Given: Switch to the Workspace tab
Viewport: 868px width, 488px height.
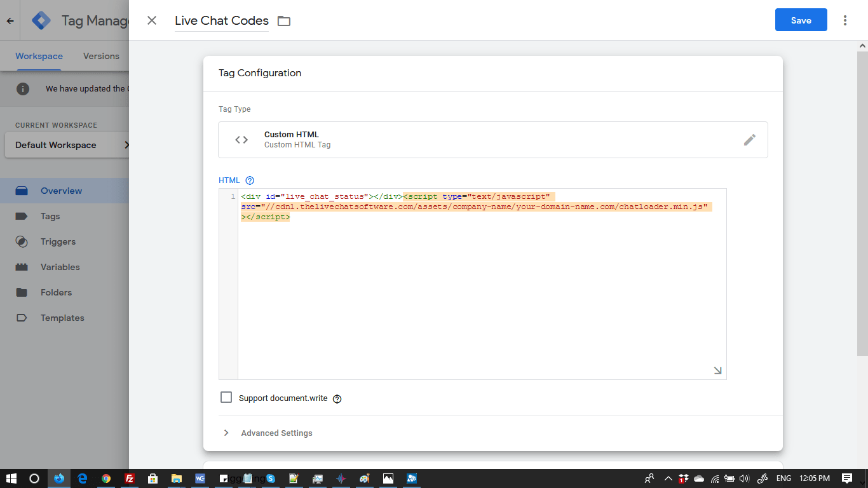Looking at the screenshot, I should [x=39, y=56].
